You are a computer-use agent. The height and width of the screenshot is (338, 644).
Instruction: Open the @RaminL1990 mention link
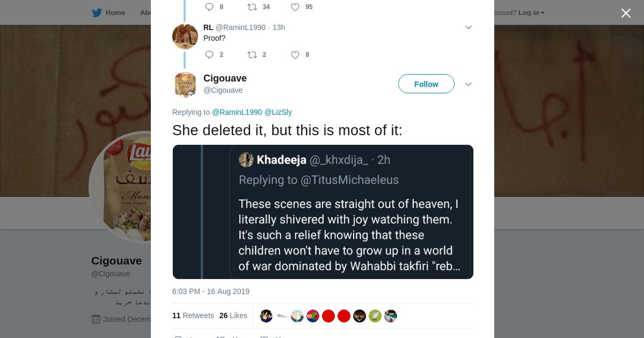click(x=237, y=112)
